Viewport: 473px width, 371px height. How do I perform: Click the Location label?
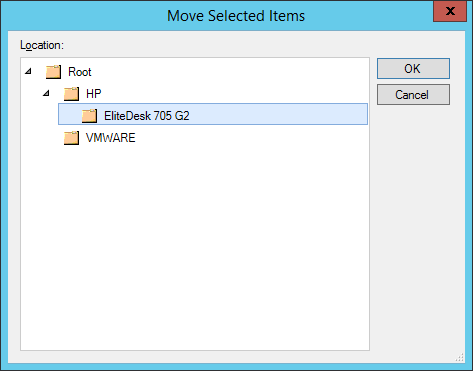[x=42, y=45]
